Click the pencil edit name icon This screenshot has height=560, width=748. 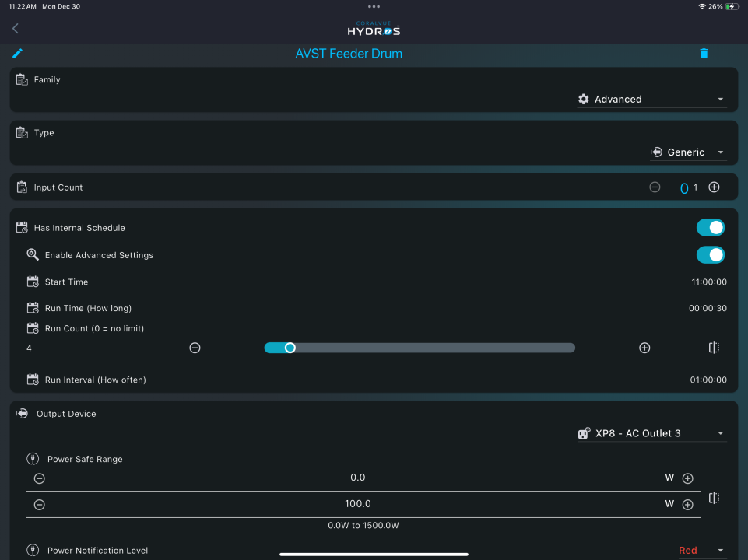coord(18,54)
